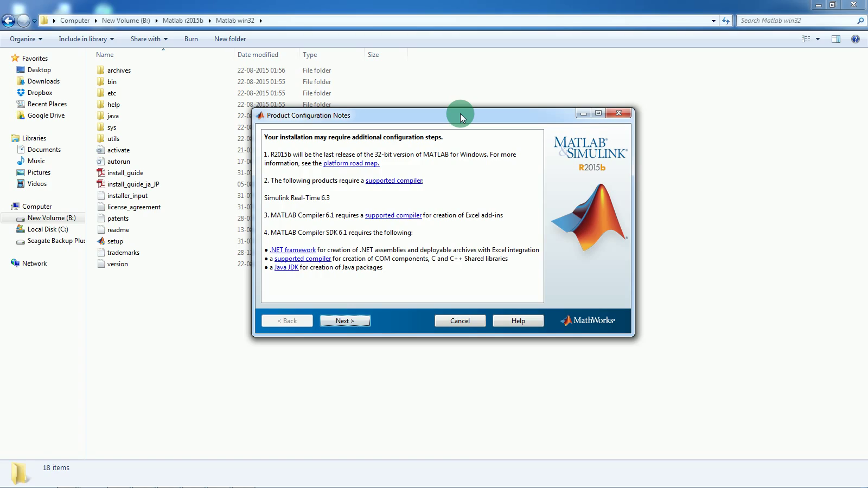Select the java folder icon

100,115
